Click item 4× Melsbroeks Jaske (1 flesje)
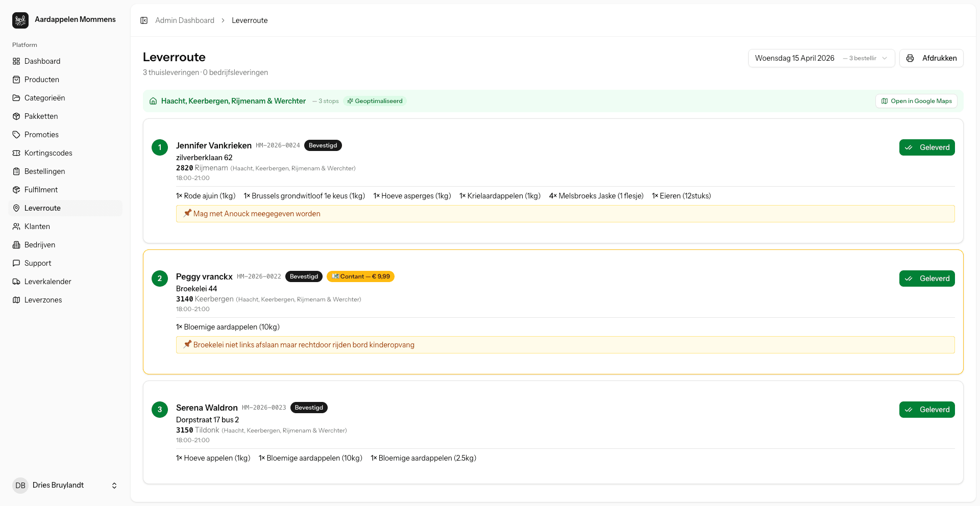The height and width of the screenshot is (506, 980). pyautogui.click(x=596, y=196)
